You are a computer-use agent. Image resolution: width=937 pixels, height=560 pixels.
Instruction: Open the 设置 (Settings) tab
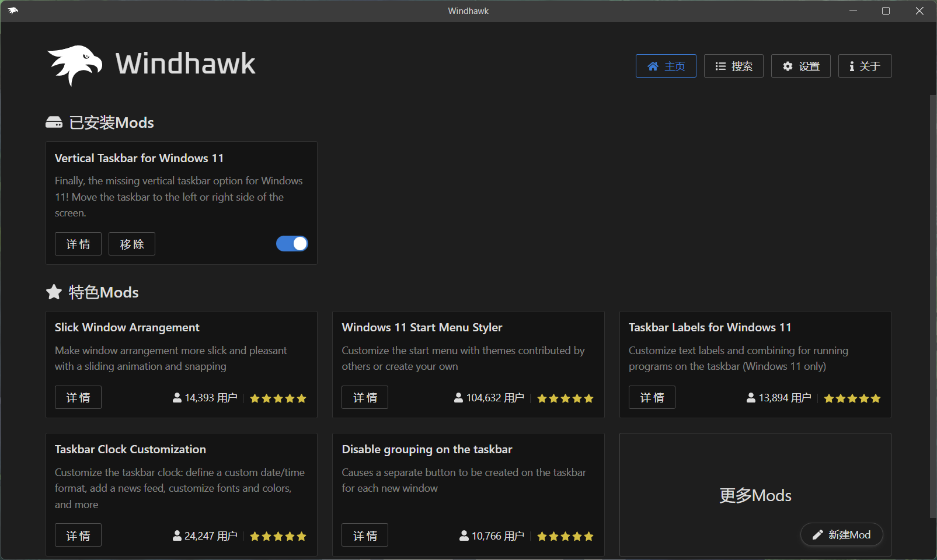click(x=800, y=66)
